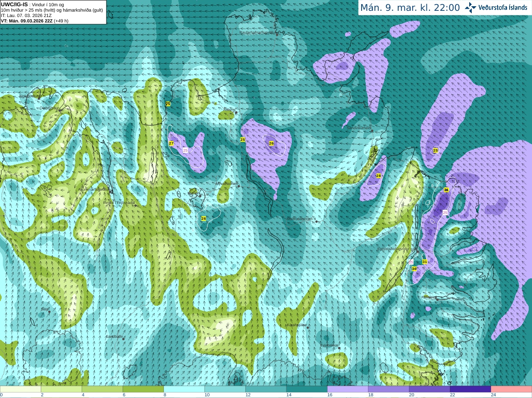The height and width of the screenshot is (398, 532).
Task: Click the legend tick label '12'
Action: point(248,395)
